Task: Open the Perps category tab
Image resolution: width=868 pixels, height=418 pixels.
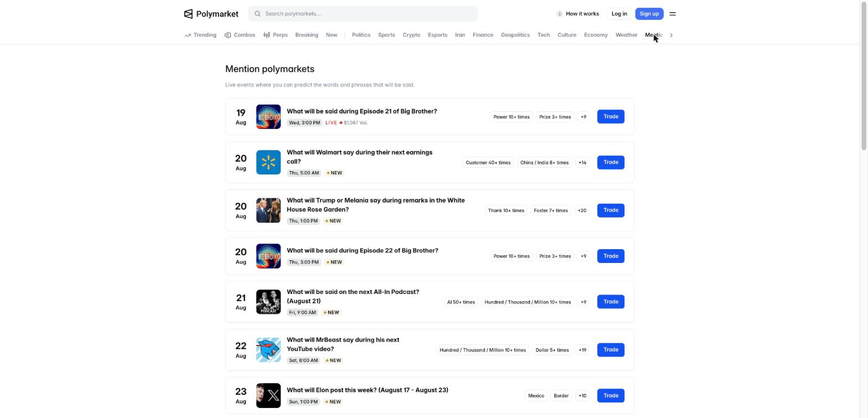Action: [x=275, y=35]
